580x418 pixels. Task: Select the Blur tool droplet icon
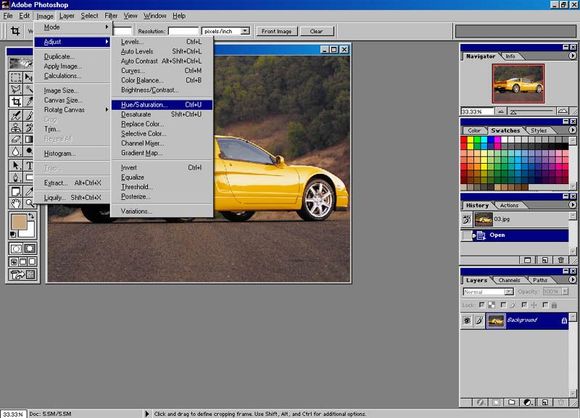click(x=15, y=151)
